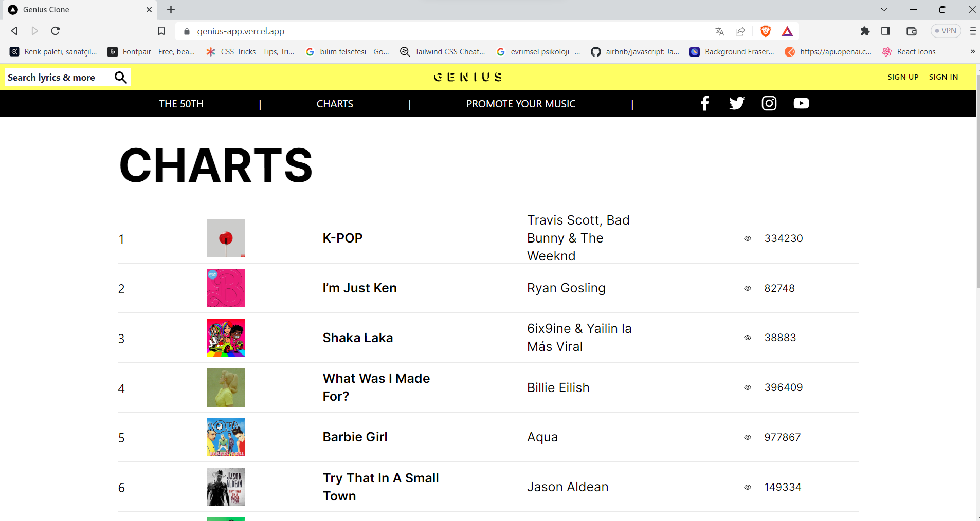Screen dimensions: 980x521
Task: Open the tab search dropdown arrow
Action: point(884,9)
